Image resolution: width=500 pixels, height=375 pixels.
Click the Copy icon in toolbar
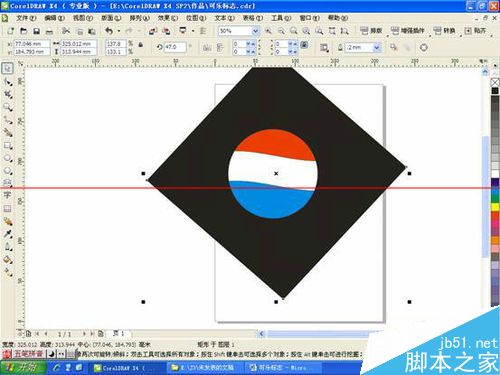click(x=79, y=31)
